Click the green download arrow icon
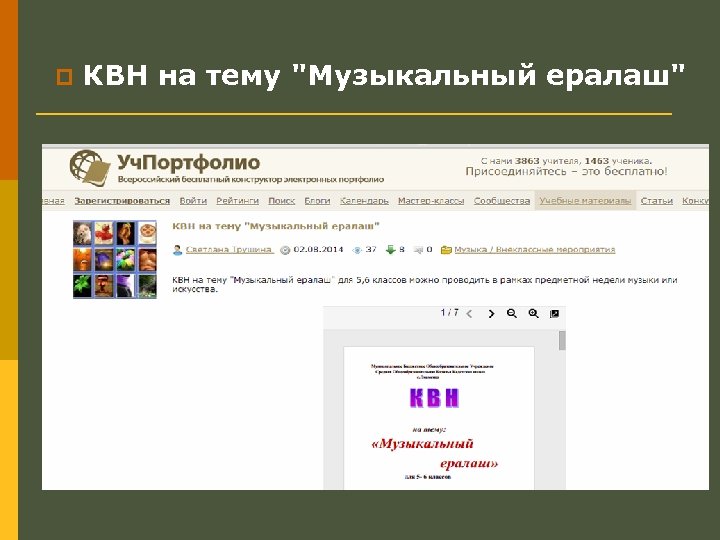The image size is (720, 540). coord(390,250)
